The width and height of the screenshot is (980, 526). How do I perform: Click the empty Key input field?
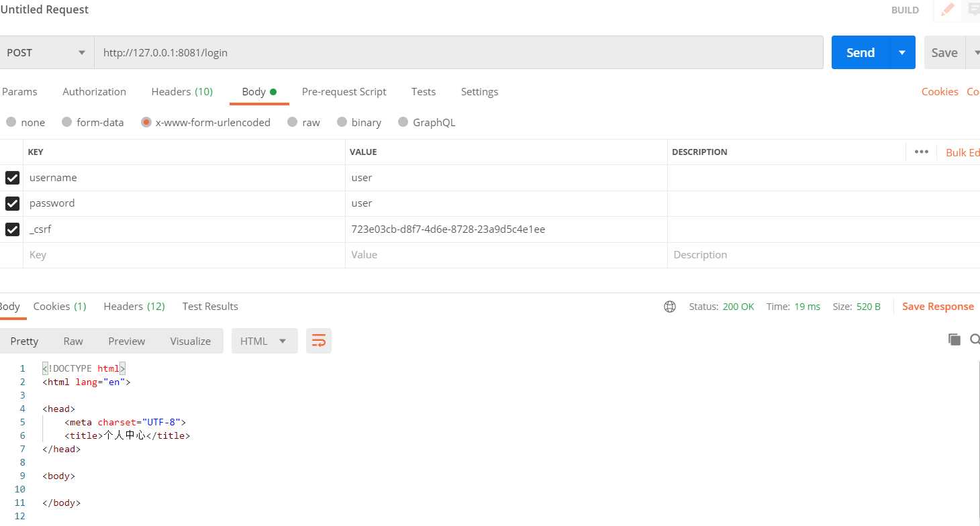184,255
